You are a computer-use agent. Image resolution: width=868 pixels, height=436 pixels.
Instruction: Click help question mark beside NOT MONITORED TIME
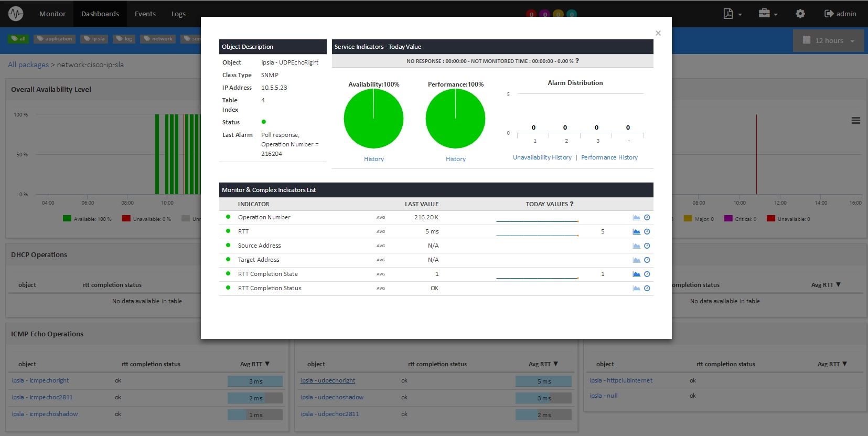point(577,61)
